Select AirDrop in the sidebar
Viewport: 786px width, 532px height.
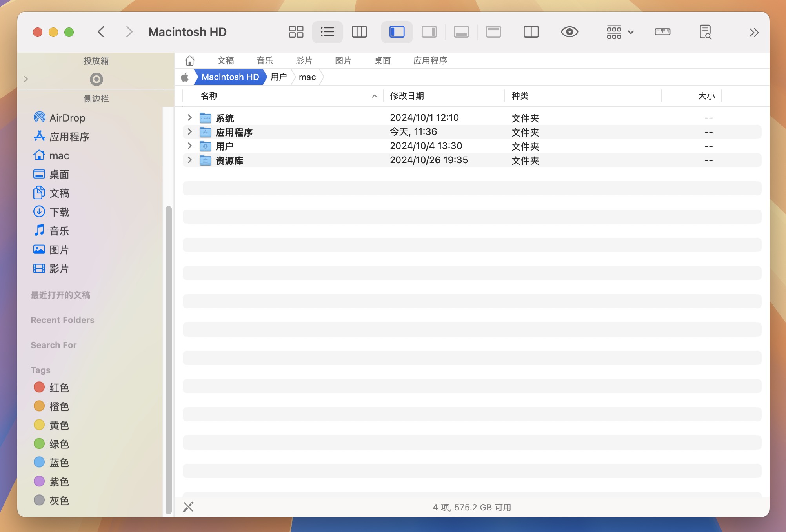[67, 117]
